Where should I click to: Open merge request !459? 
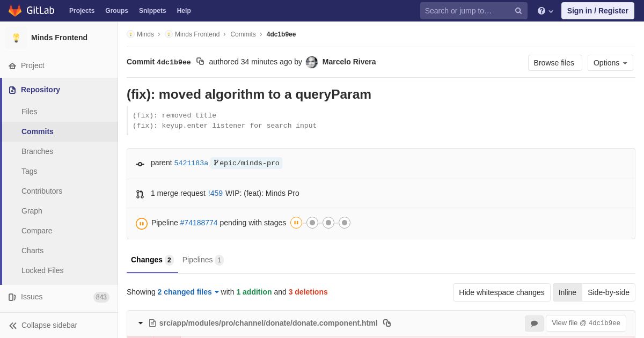tap(215, 193)
